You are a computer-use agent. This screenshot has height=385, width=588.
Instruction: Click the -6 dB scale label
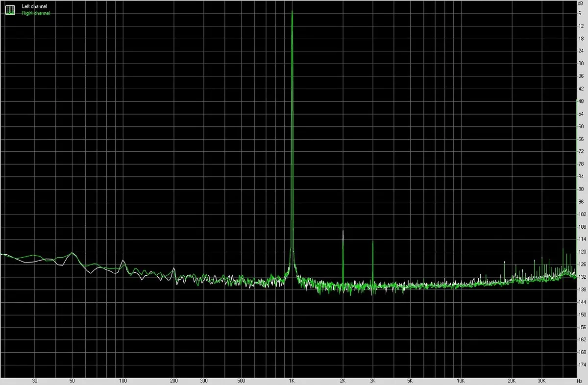pyautogui.click(x=580, y=13)
